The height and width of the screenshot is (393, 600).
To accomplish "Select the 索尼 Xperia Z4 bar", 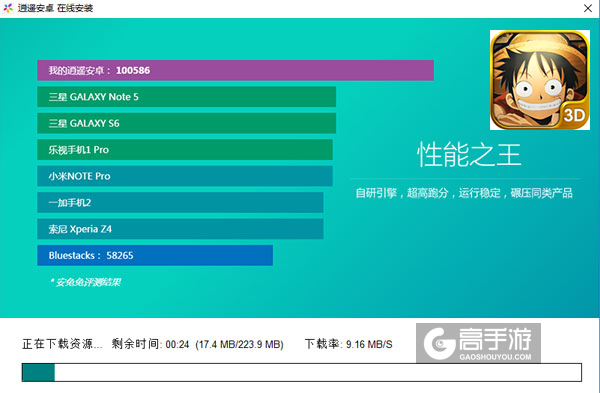I will [180, 229].
